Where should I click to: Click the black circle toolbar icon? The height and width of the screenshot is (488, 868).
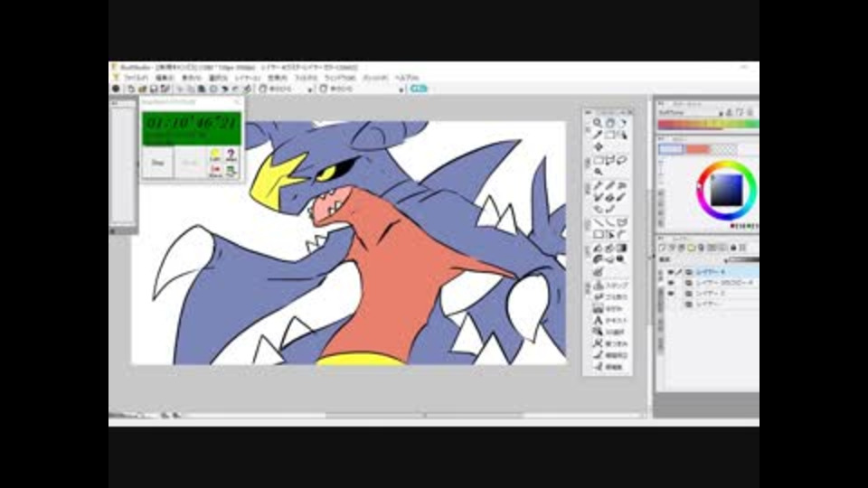[116, 89]
